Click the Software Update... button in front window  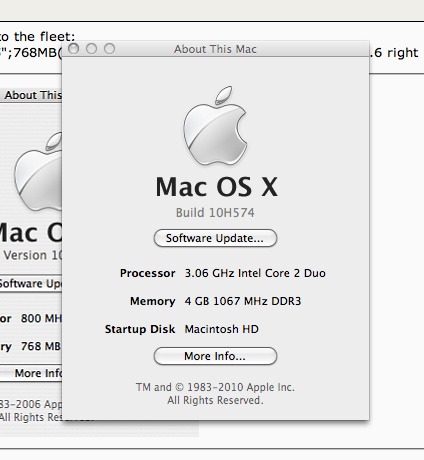[215, 238]
